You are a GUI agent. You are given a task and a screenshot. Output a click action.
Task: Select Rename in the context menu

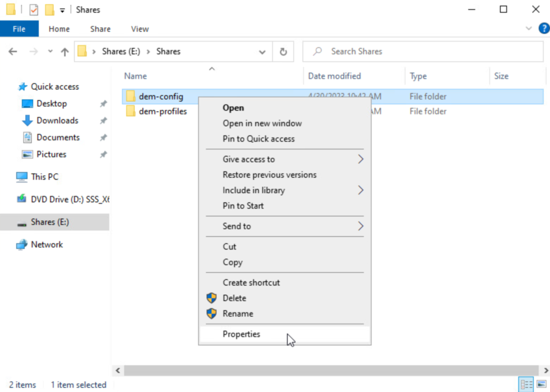[x=237, y=314]
